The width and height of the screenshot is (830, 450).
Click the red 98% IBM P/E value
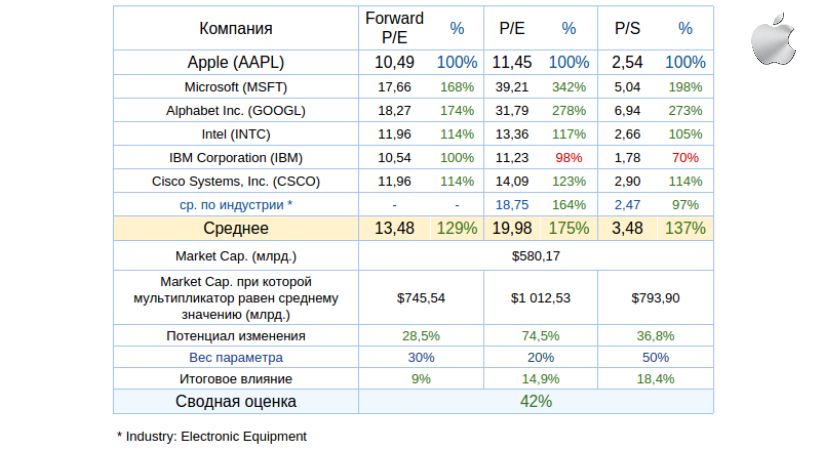click(568, 158)
